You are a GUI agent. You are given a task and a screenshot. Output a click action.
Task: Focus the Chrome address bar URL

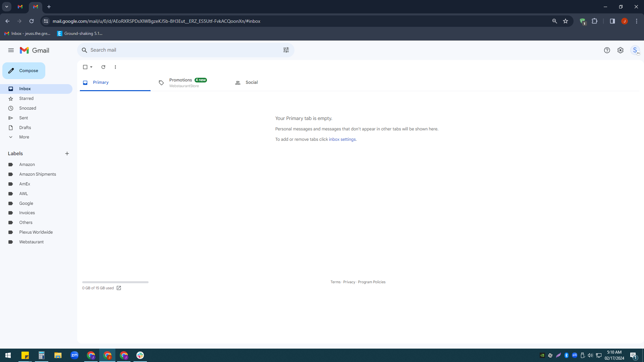point(156,21)
